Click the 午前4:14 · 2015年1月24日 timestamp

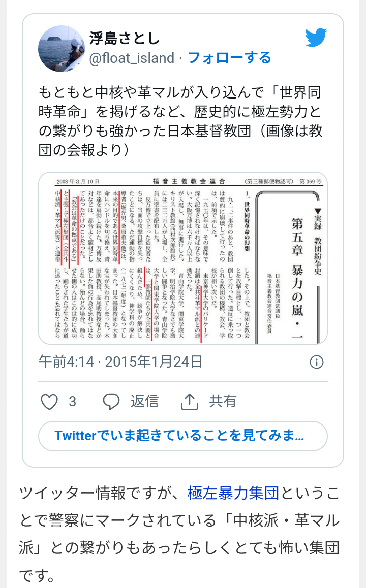coord(120,362)
